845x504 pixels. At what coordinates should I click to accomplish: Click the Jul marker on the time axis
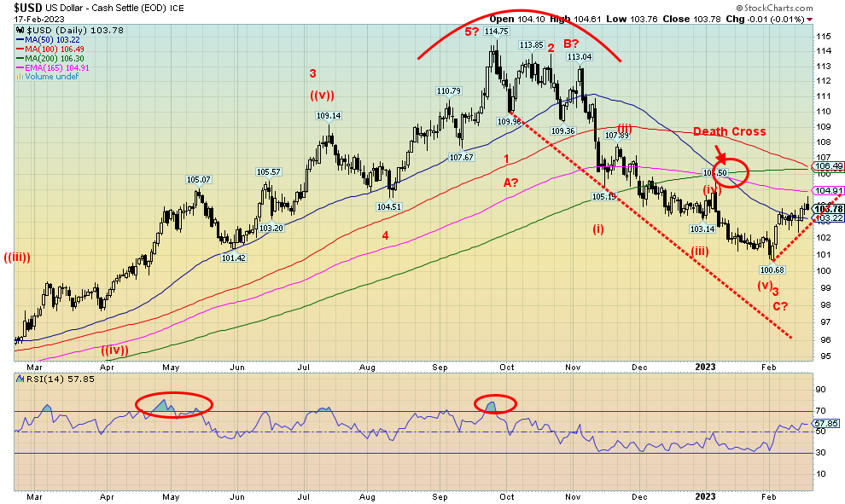pyautogui.click(x=303, y=496)
